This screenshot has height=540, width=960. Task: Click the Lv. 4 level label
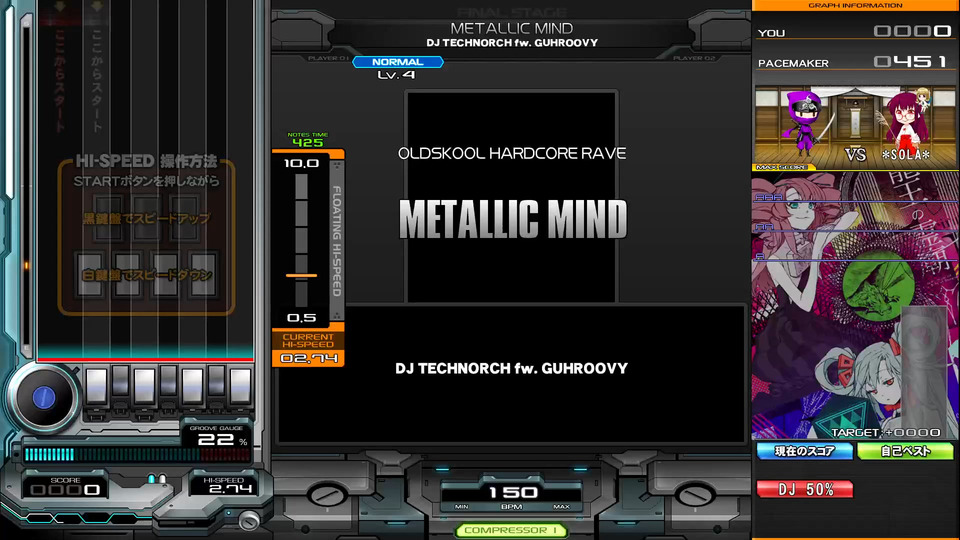point(396,75)
